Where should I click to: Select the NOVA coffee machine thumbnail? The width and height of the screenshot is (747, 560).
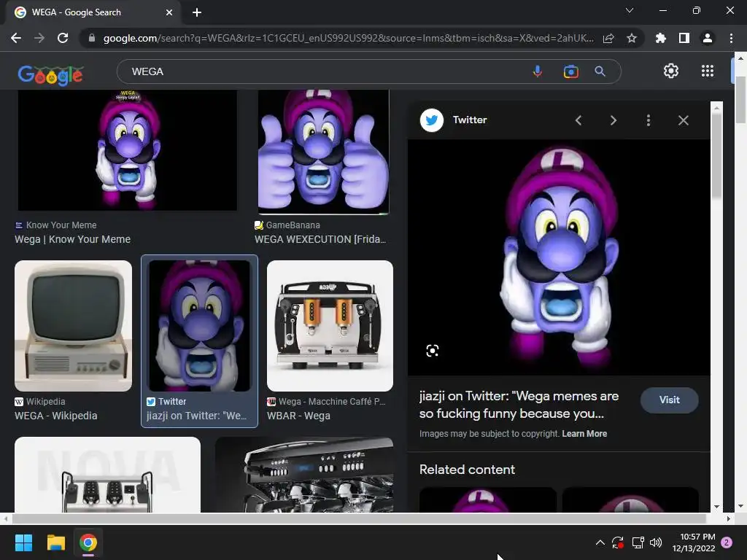pos(108,475)
